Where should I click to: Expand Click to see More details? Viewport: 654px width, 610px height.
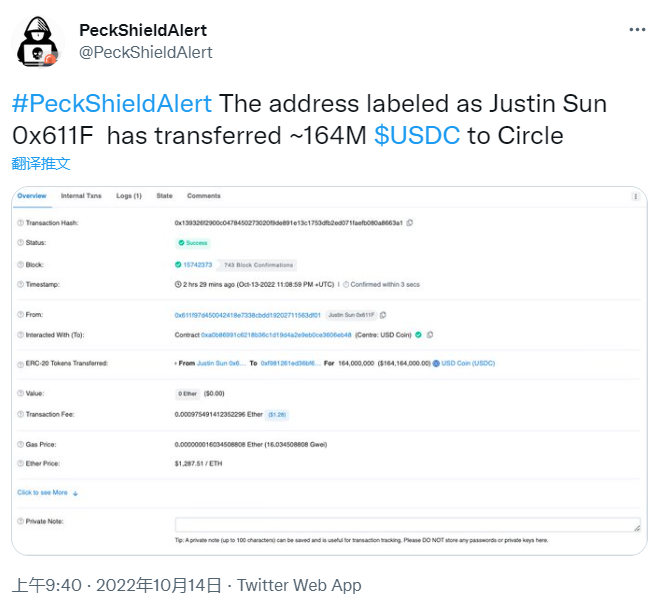point(47,492)
